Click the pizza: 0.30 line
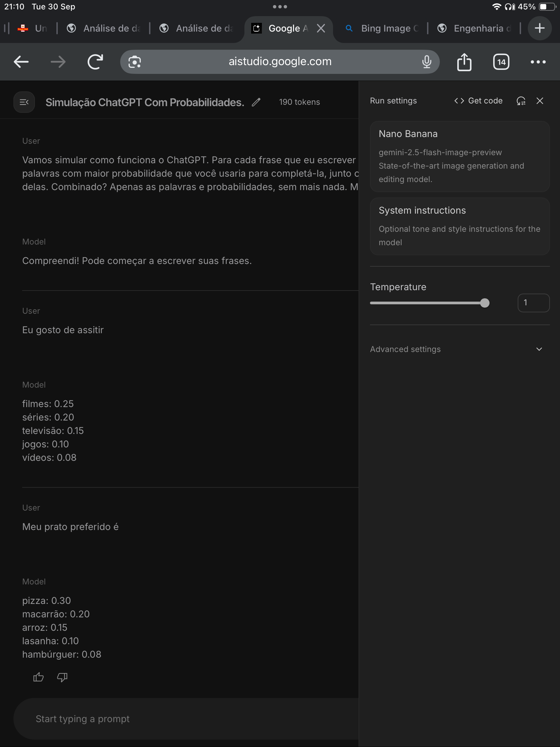The height and width of the screenshot is (747, 560). 47,601
